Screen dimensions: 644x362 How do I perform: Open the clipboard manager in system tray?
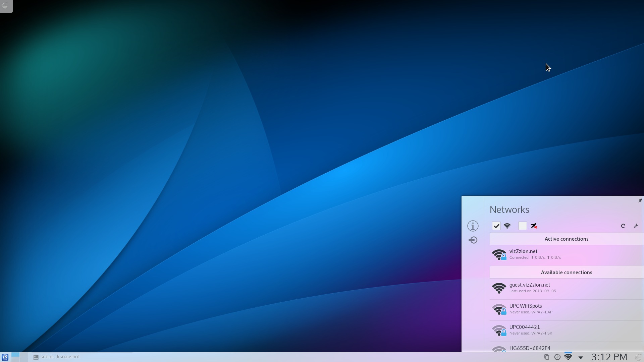click(x=546, y=357)
